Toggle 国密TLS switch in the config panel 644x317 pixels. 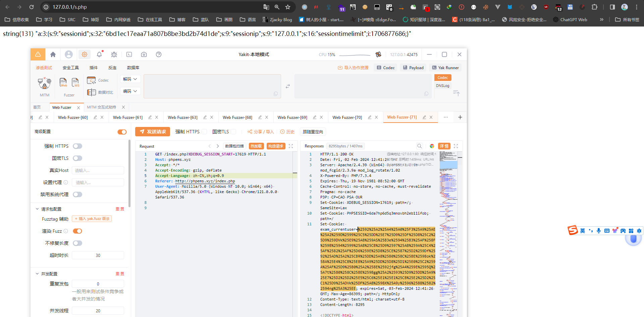[x=77, y=158]
